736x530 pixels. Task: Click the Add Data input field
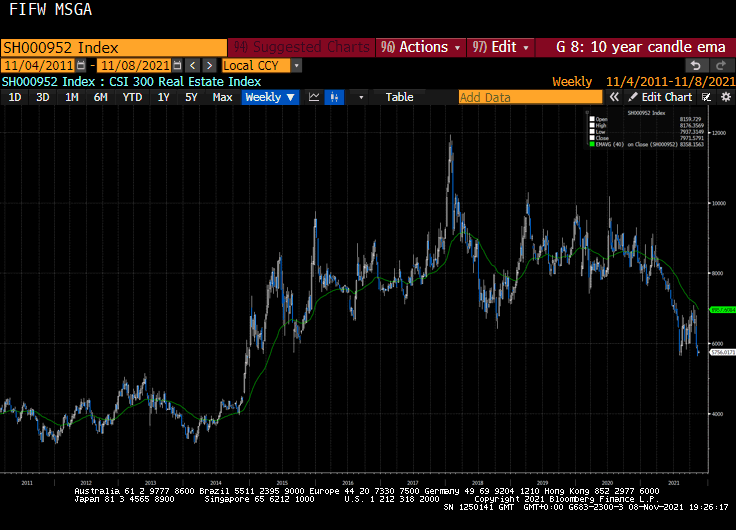tap(530, 97)
